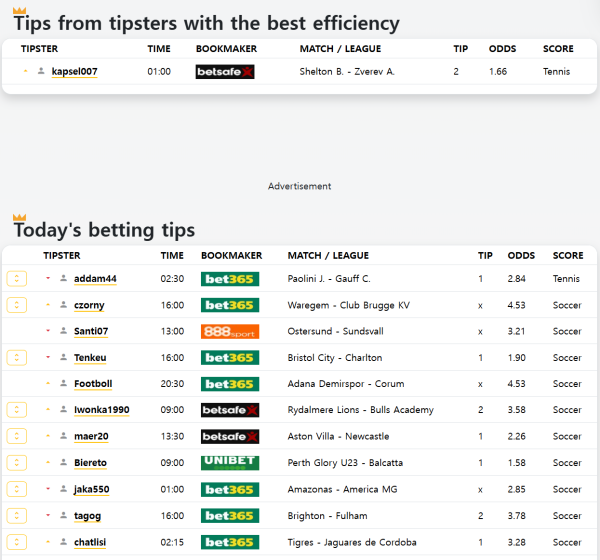Viewport: 600px width, 560px height.
Task: Click the bet365 logo in chatlisi's row
Action: coord(229,542)
